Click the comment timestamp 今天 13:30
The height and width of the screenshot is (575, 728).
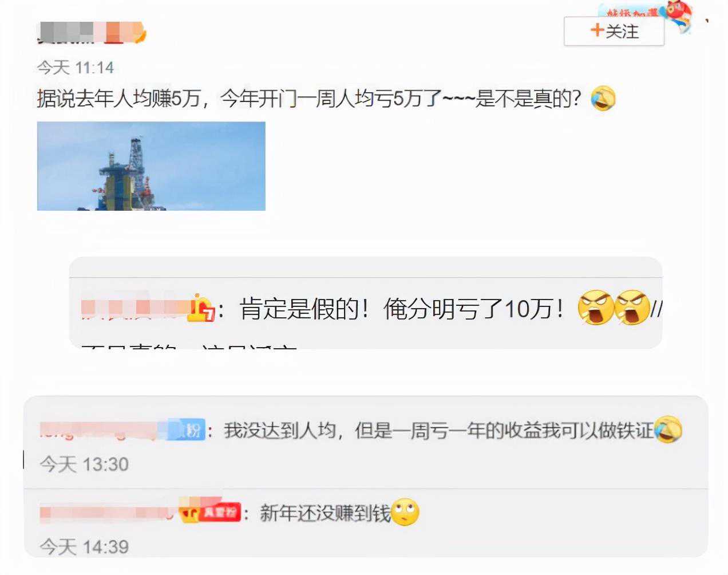pos(84,463)
